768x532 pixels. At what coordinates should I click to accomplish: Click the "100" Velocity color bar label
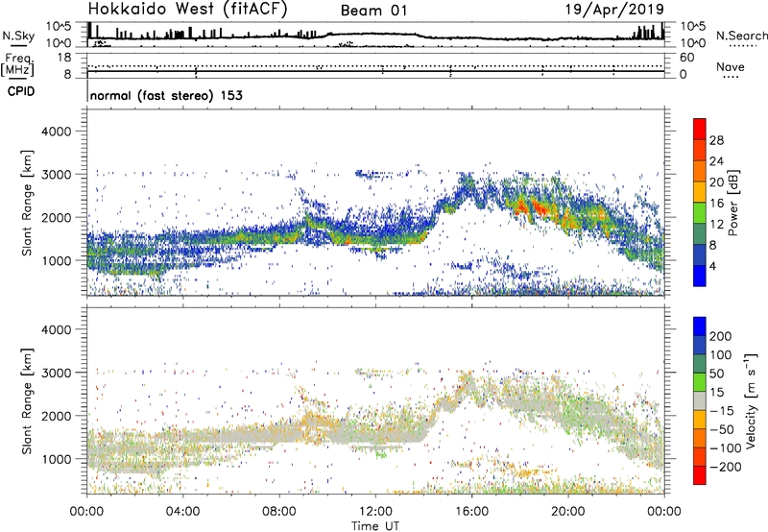tap(721, 354)
